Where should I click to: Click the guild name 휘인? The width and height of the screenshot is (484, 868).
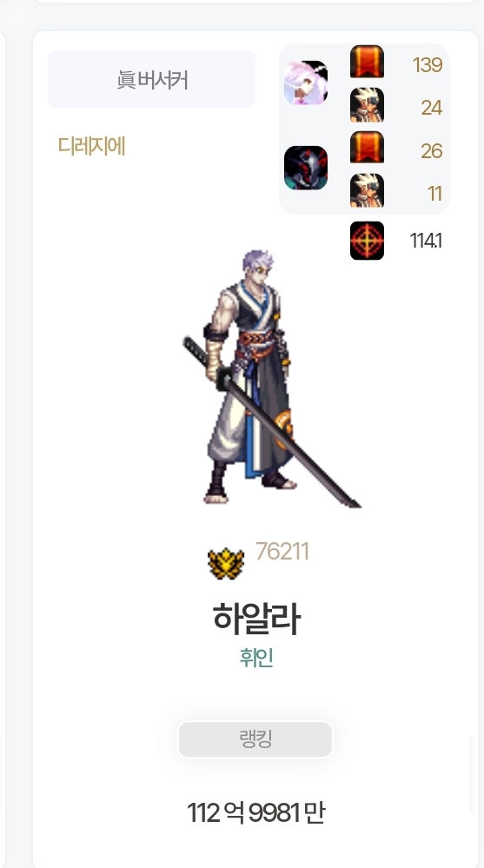[x=256, y=659]
